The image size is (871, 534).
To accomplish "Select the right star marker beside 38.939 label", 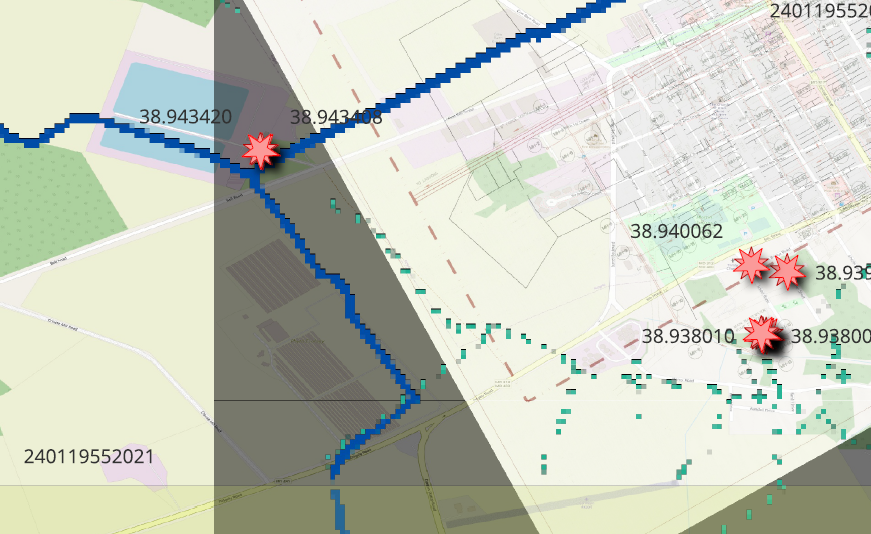I will click(x=787, y=271).
